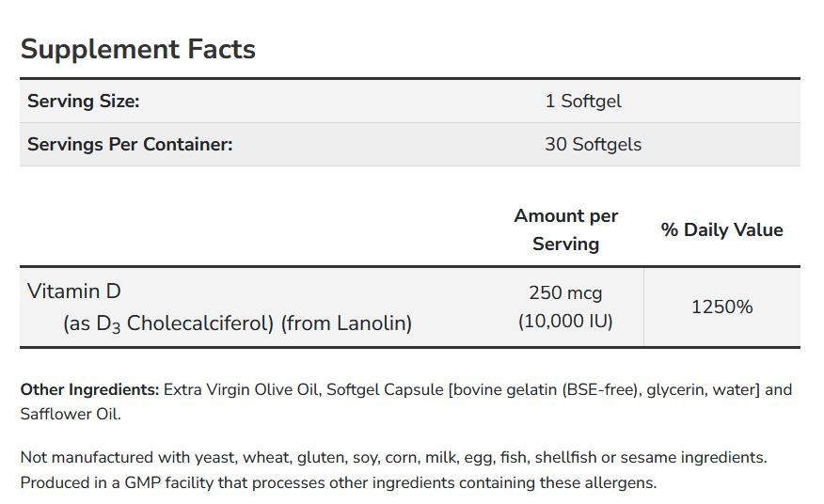Click the 250 mcg amount
This screenshot has height=504, width=824.
(565, 292)
